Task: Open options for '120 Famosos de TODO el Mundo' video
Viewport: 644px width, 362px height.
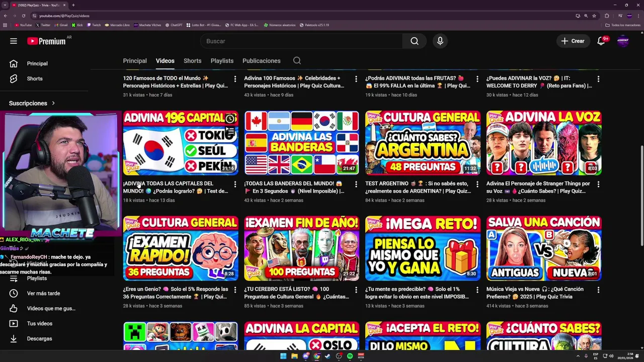Action: pyautogui.click(x=235, y=79)
